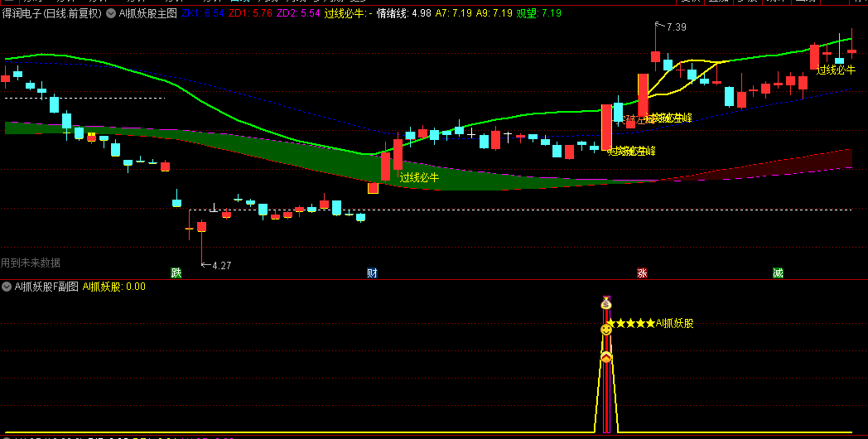Screen dimensions: 868x439
Task: Click the AI抓妖股主图 indicator name
Action: point(147,13)
